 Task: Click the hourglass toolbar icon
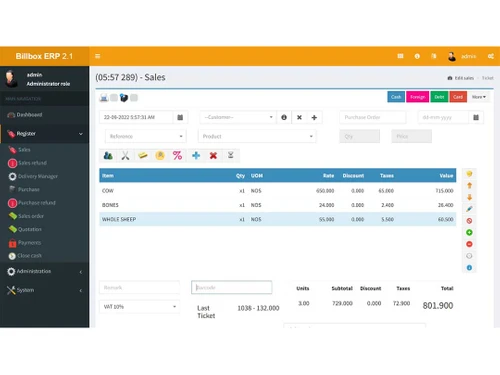231,155
